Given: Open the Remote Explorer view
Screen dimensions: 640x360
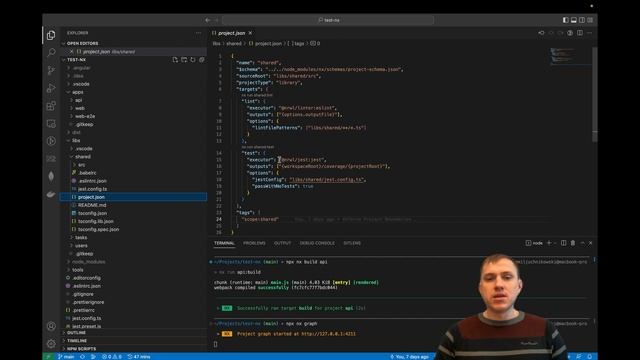Looking at the screenshot, I should click(x=51, y=123).
